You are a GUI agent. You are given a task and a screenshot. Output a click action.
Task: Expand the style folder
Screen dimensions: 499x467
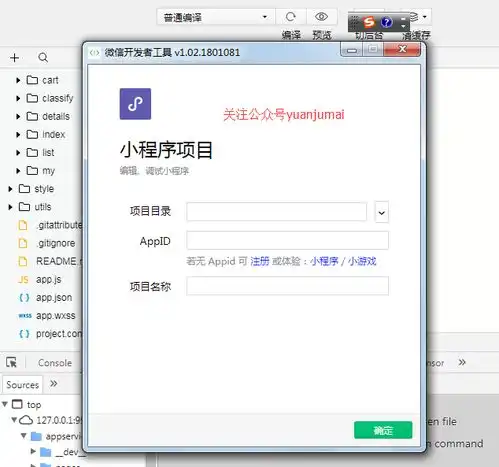click(10, 189)
